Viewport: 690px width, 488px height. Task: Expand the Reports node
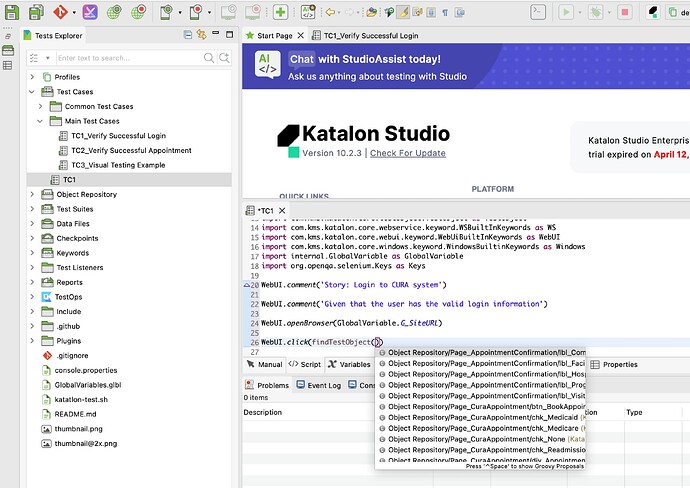pyautogui.click(x=32, y=282)
